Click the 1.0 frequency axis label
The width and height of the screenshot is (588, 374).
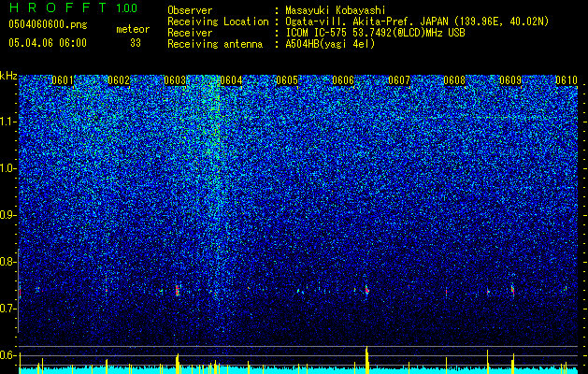tap(8, 169)
